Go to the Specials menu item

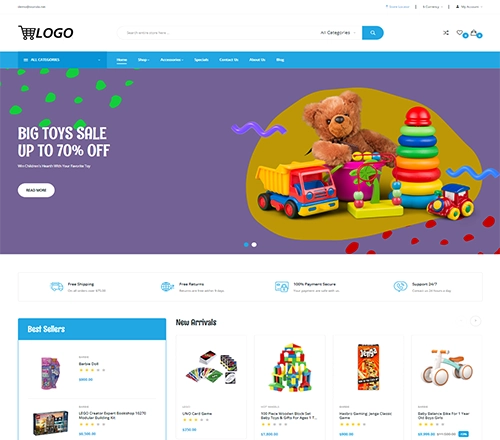[201, 60]
